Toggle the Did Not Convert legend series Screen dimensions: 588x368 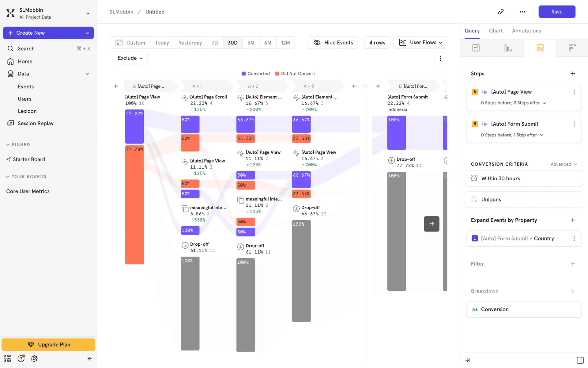[295, 74]
